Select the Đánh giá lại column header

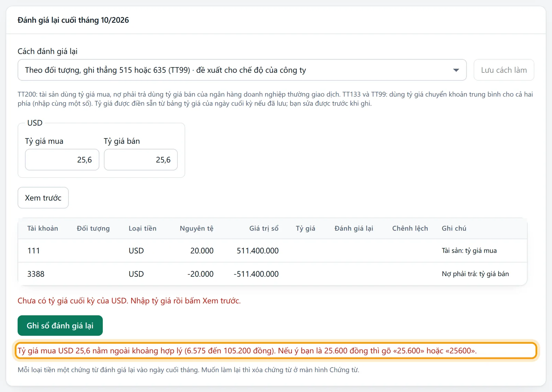click(x=354, y=228)
